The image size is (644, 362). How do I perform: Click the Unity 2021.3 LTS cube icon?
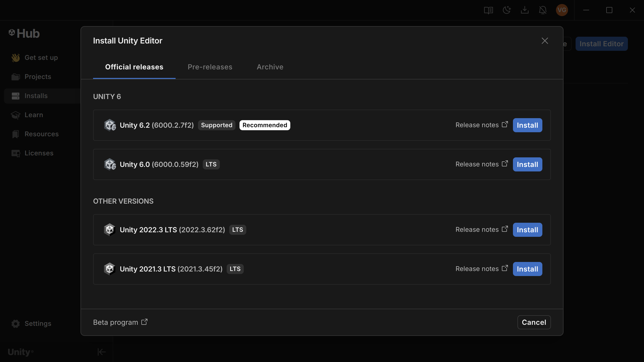(x=110, y=269)
